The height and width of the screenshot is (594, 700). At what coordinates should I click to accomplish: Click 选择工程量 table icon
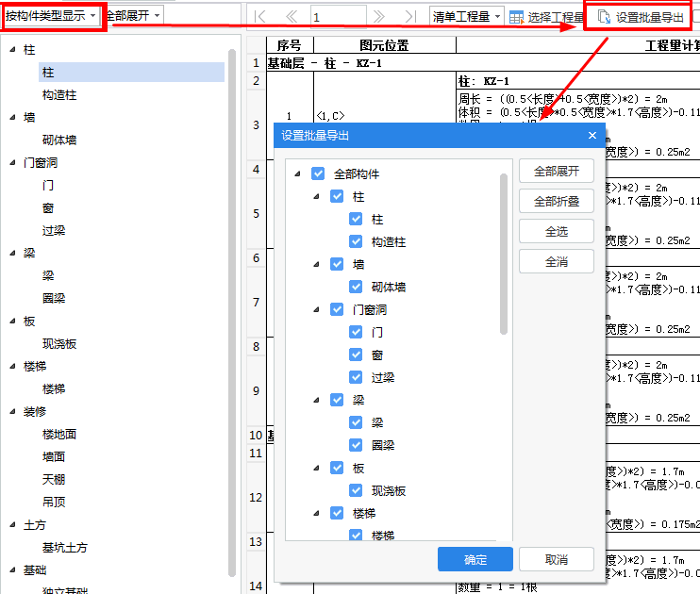516,17
